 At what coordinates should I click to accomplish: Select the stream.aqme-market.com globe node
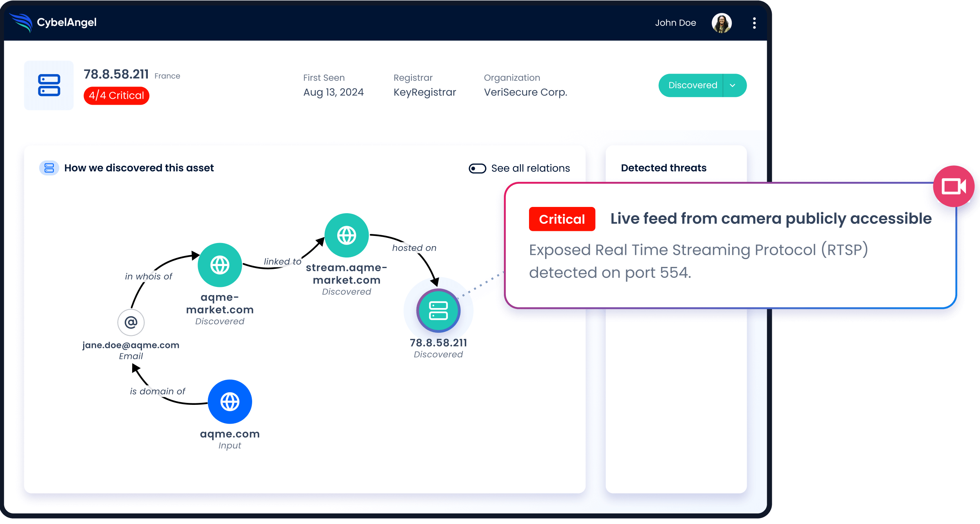point(347,235)
